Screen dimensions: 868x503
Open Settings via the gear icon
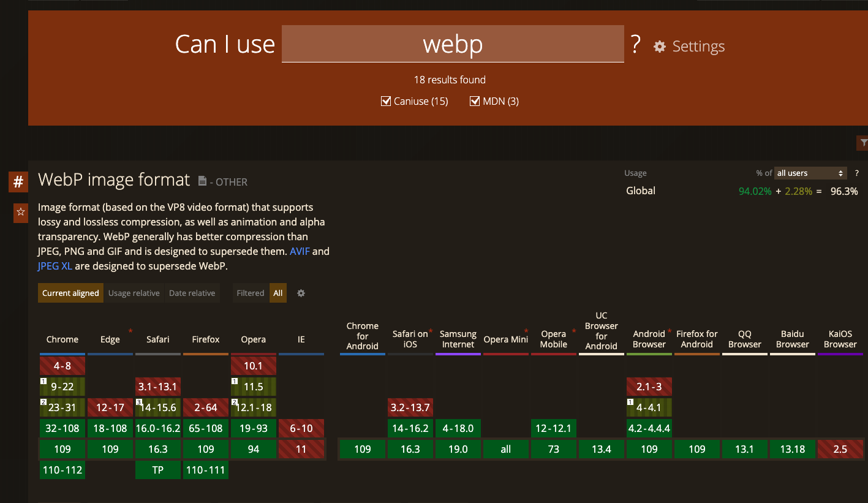tap(659, 47)
